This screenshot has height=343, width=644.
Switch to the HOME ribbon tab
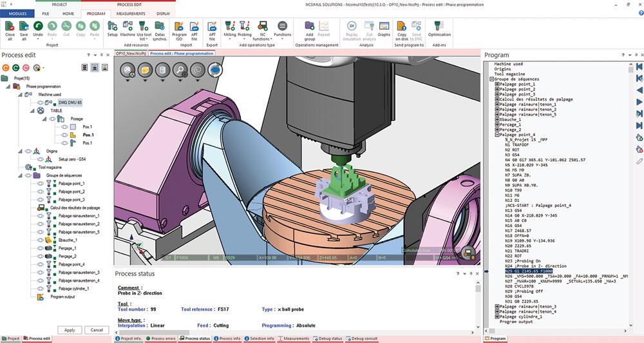point(68,14)
